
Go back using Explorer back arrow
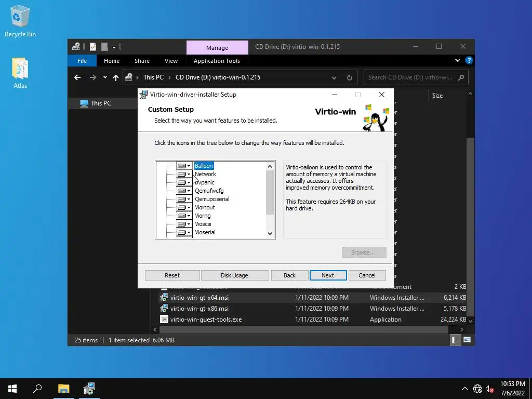pos(77,78)
